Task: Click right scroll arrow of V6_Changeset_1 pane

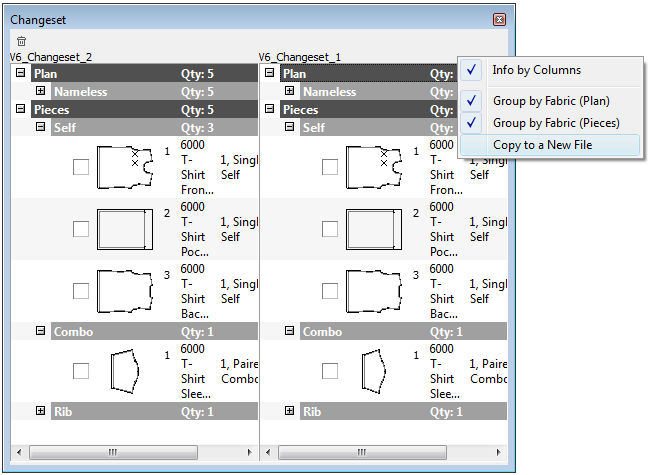Action: click(x=500, y=451)
